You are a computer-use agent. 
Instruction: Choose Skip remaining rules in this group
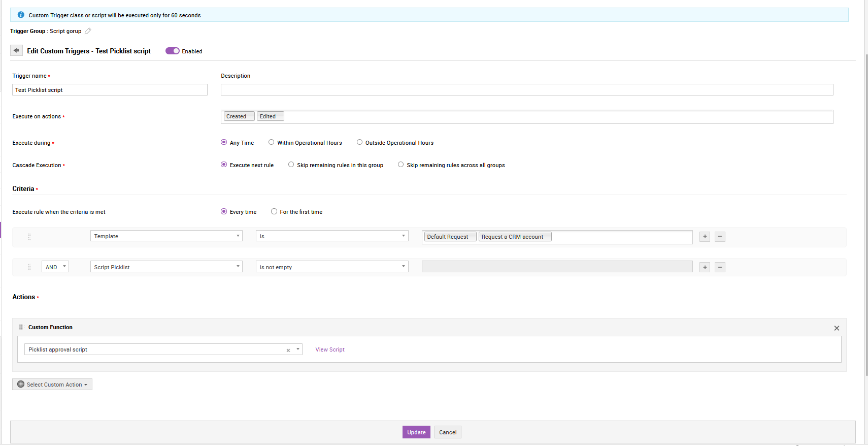[291, 165]
